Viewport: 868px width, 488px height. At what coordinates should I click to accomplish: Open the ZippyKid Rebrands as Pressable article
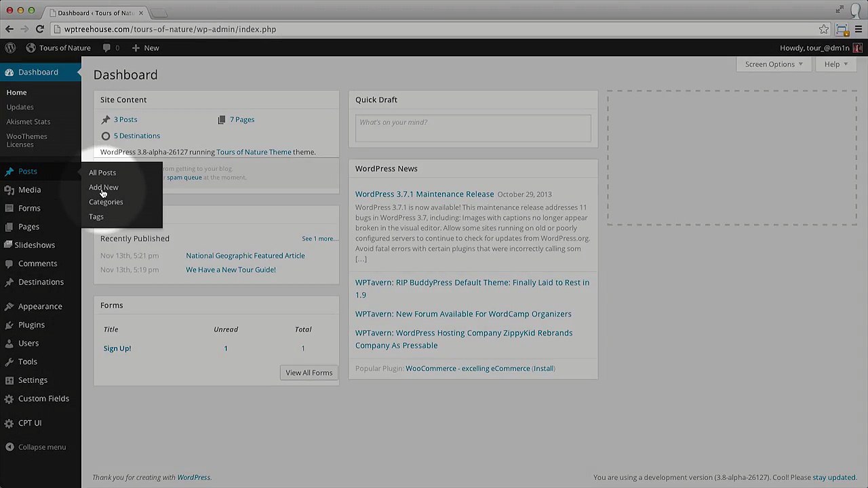[x=464, y=339]
